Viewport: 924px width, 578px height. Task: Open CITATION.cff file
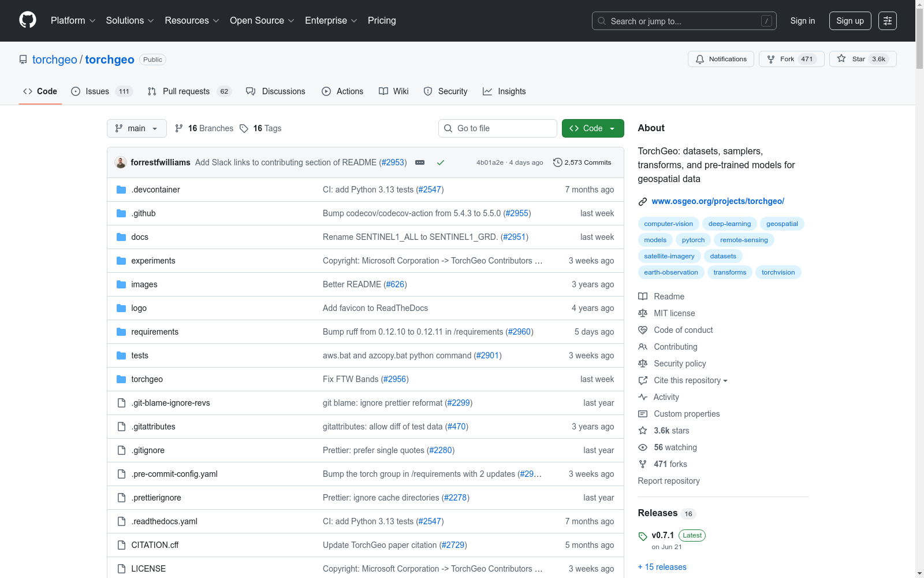click(x=155, y=545)
